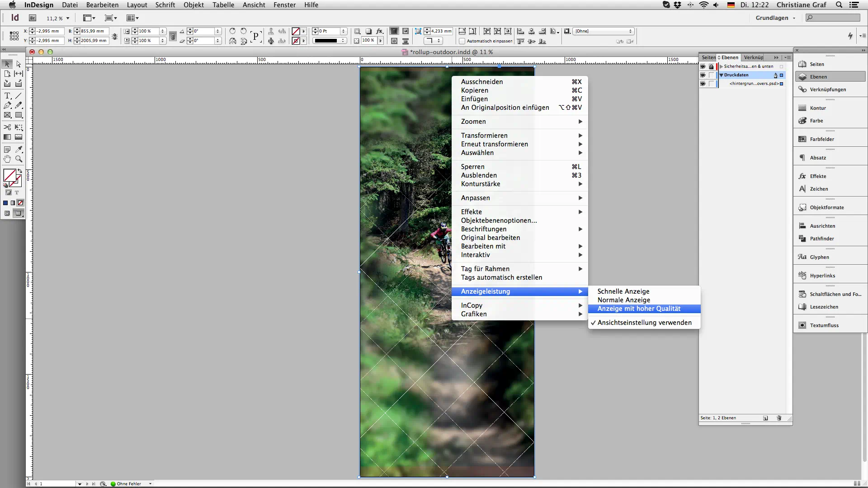The width and height of the screenshot is (868, 488).
Task: Delete selected layer with trash button
Action: (x=779, y=418)
